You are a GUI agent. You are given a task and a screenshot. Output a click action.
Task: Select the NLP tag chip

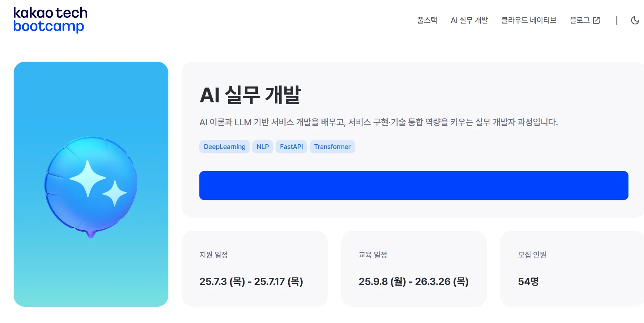pos(263,147)
